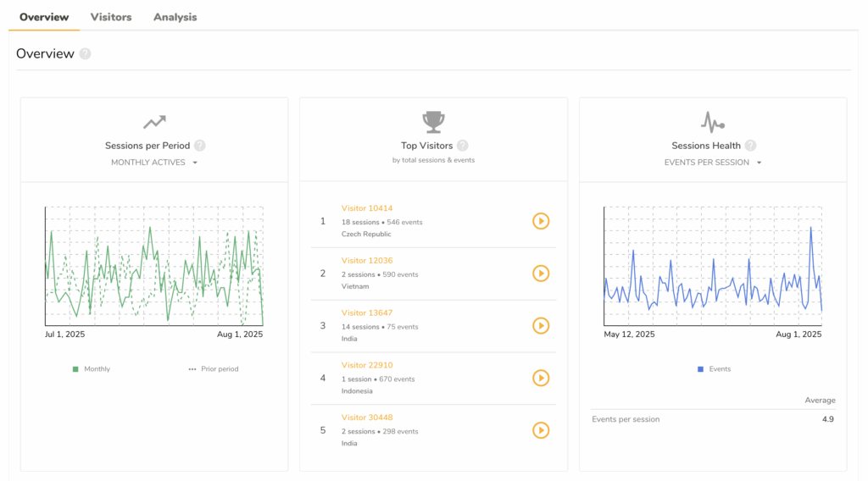The width and height of the screenshot is (868, 481).
Task: Click the Top Visitors trophy icon
Action: click(433, 122)
